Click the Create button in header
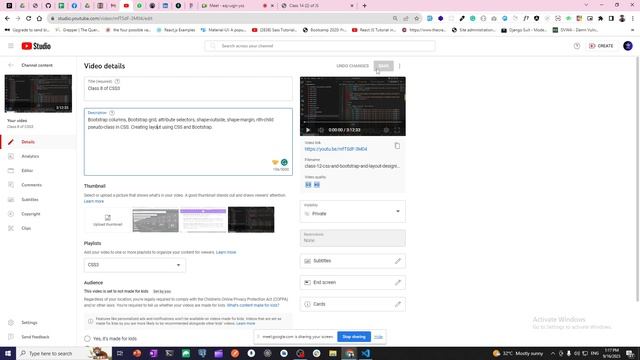Image resolution: width=640 pixels, height=360 pixels. (x=601, y=46)
